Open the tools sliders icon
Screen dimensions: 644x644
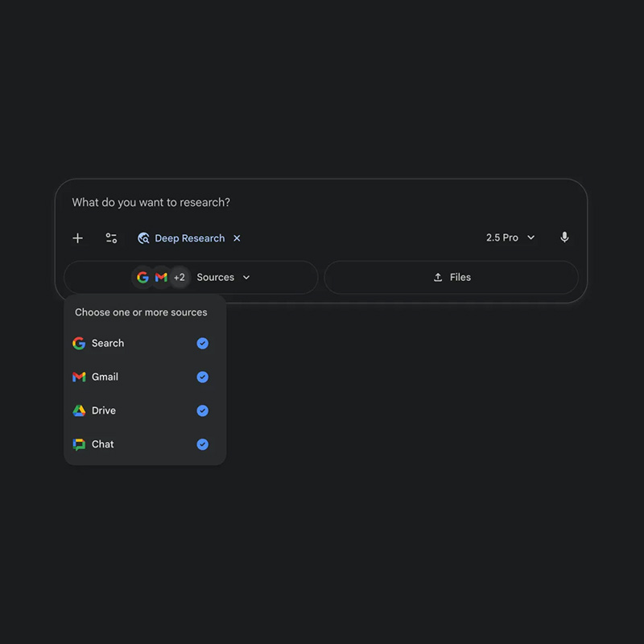(x=111, y=238)
